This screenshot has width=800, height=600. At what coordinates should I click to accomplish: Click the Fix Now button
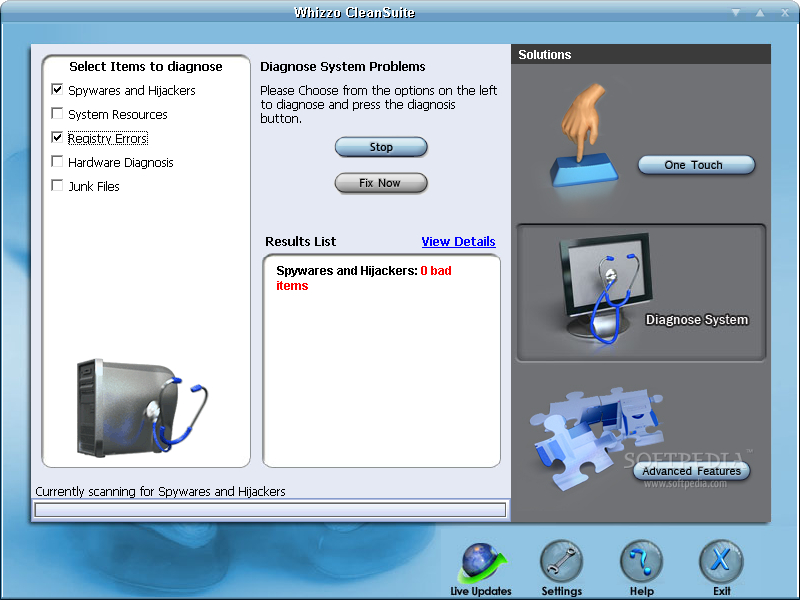pyautogui.click(x=381, y=183)
